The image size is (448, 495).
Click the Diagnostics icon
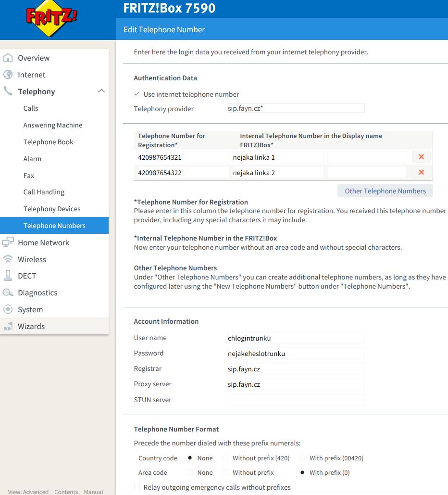(x=8, y=292)
